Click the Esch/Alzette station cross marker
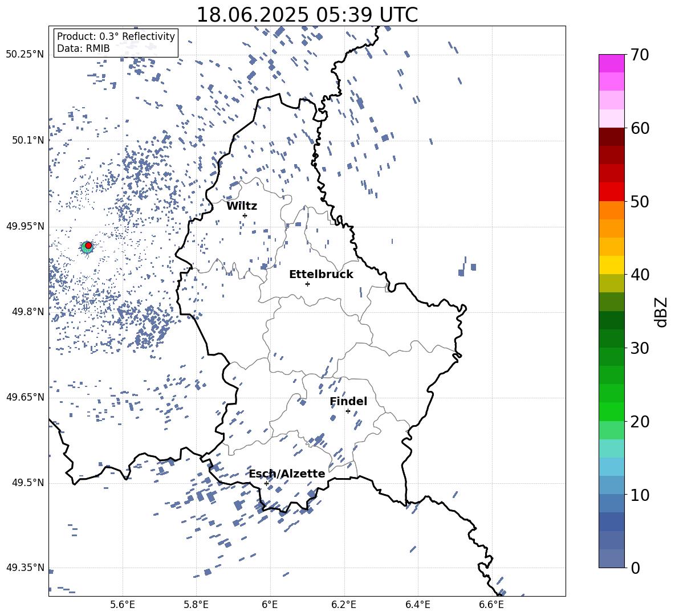Screen dimensions: 675x616 [x=266, y=483]
